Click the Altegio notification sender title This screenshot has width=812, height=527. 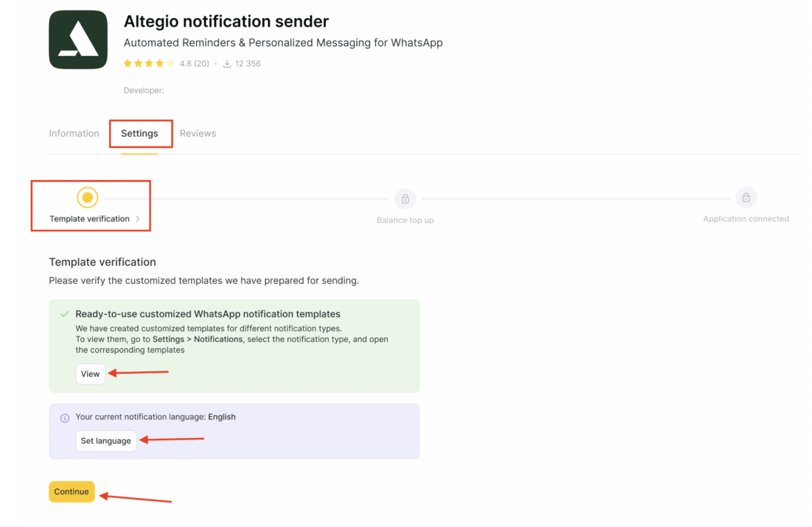click(226, 21)
